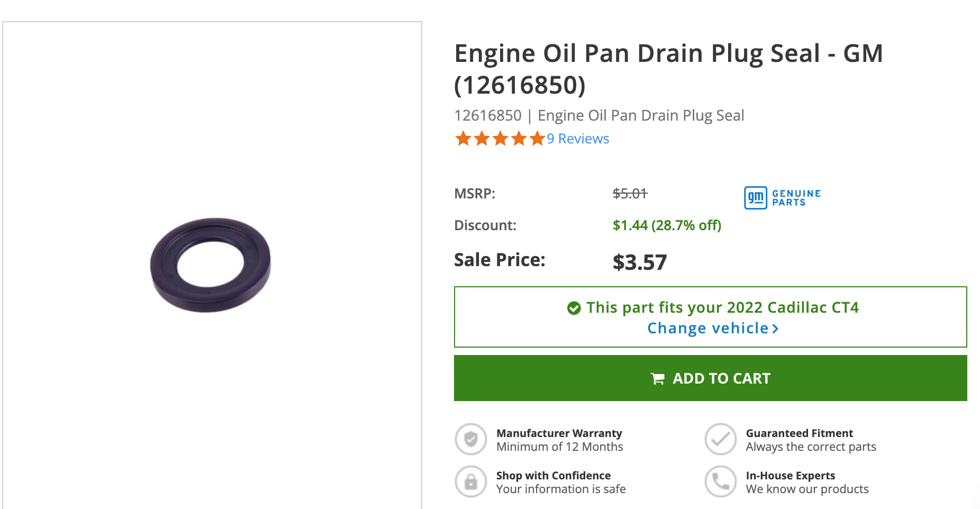Click the $3.57 sale price
980x509 pixels.
pyautogui.click(x=640, y=262)
